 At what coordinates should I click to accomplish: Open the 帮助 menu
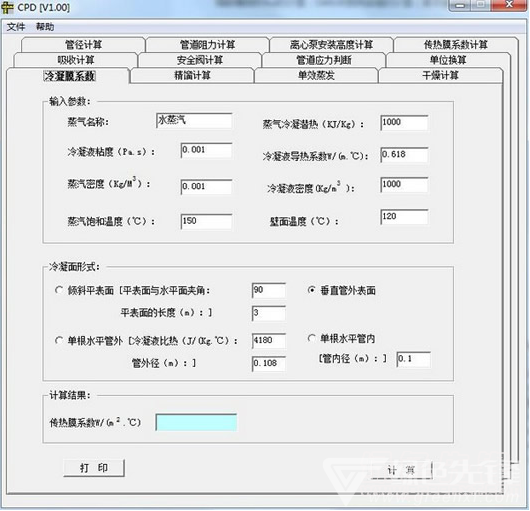coord(45,26)
